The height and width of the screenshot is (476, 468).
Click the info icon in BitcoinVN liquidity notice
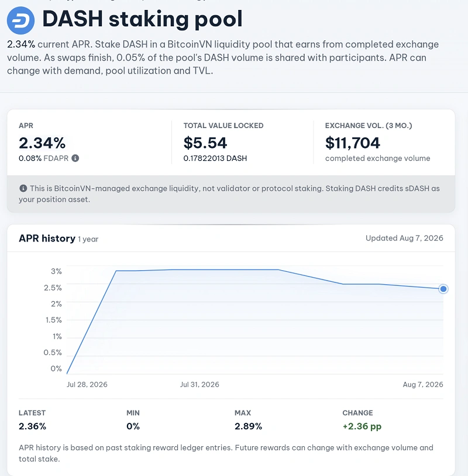pyautogui.click(x=23, y=188)
